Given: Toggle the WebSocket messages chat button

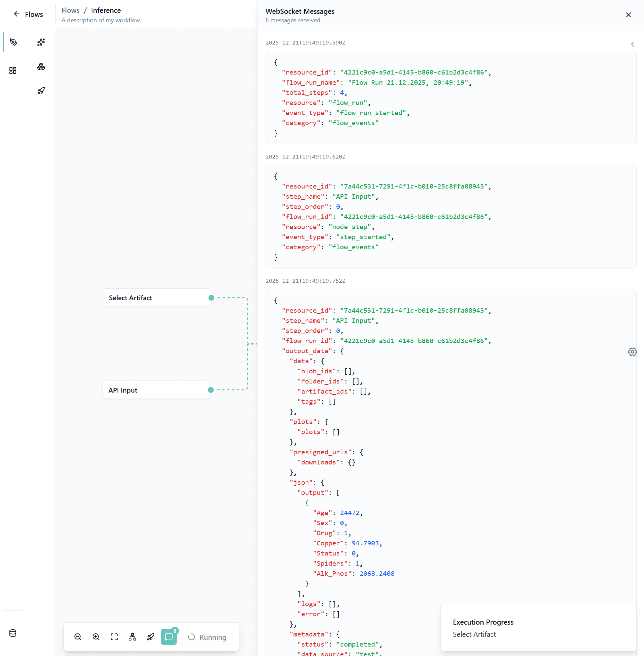Looking at the screenshot, I should [x=169, y=637].
